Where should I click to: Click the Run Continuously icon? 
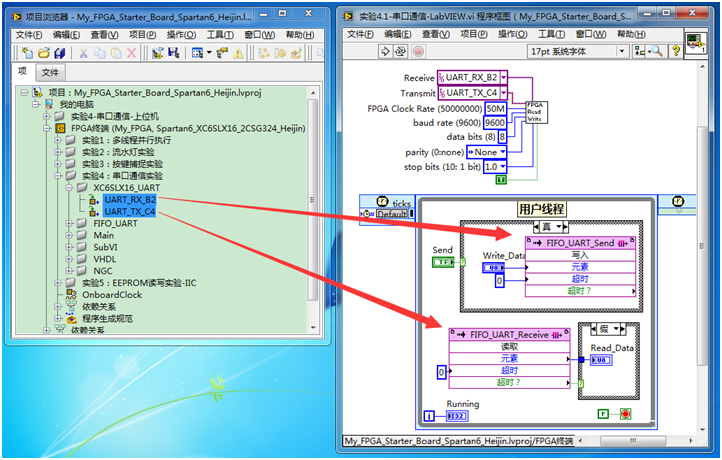coord(401,52)
